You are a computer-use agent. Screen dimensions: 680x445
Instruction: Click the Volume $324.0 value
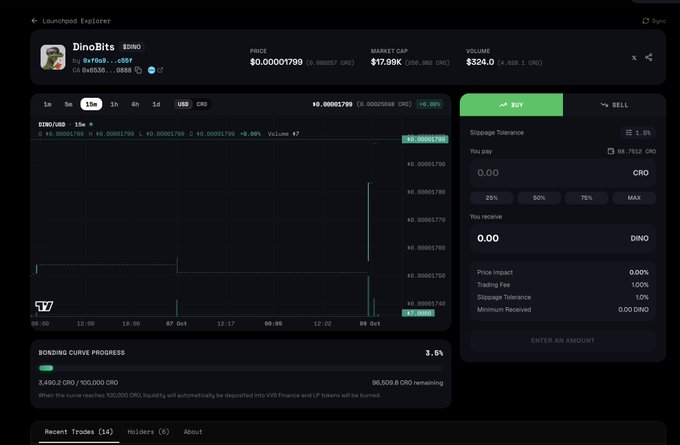(x=480, y=62)
